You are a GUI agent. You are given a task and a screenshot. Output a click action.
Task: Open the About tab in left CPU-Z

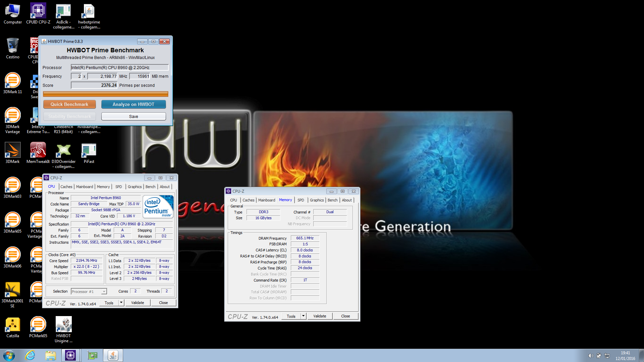click(x=165, y=187)
